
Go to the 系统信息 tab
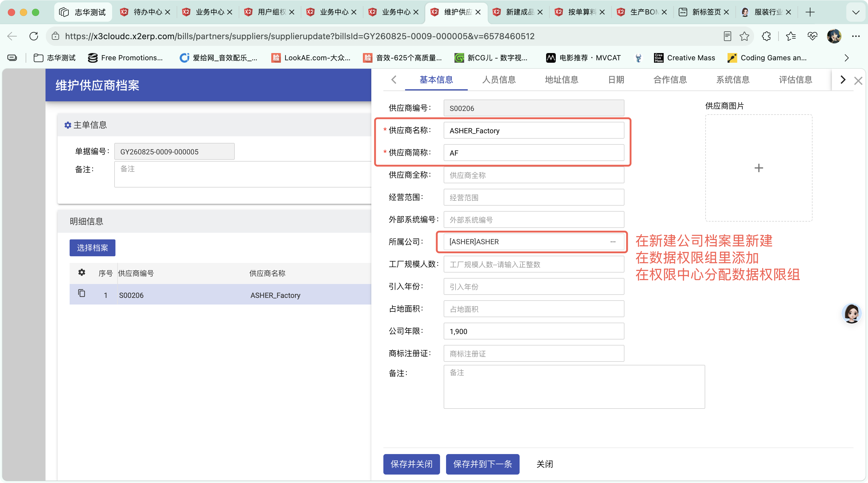(x=733, y=80)
